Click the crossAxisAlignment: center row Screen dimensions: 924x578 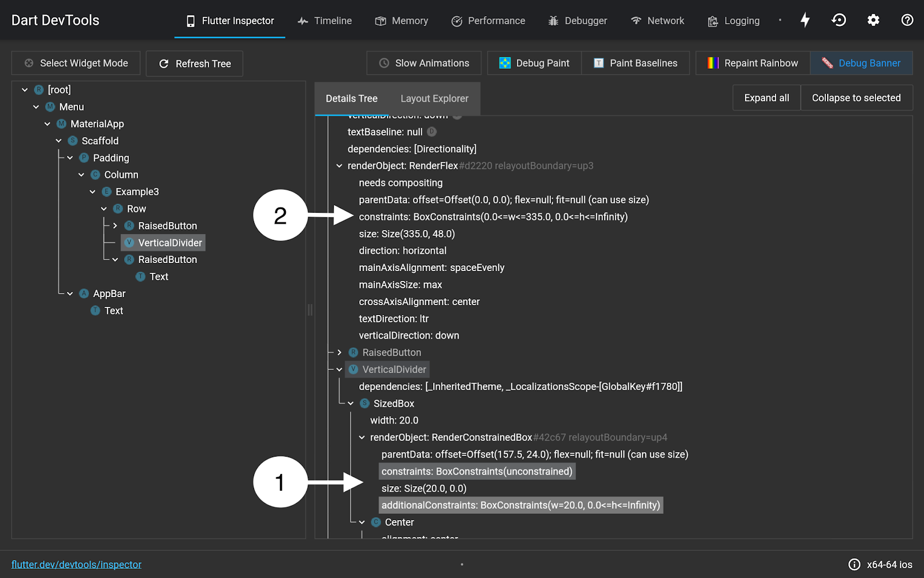[x=419, y=302]
